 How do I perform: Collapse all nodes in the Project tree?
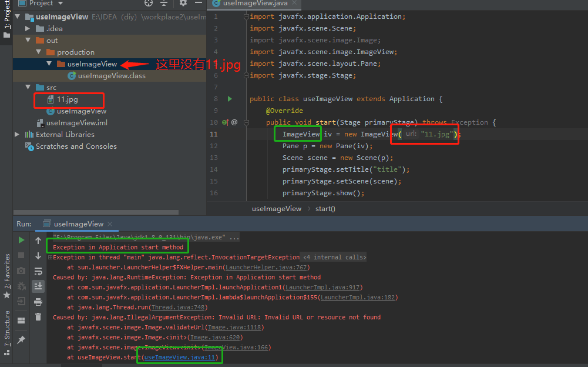164,3
